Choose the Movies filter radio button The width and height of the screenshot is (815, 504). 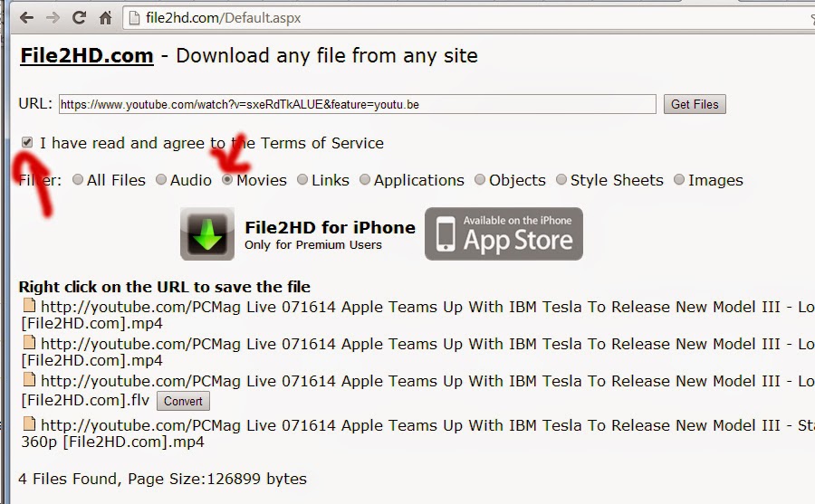click(227, 180)
